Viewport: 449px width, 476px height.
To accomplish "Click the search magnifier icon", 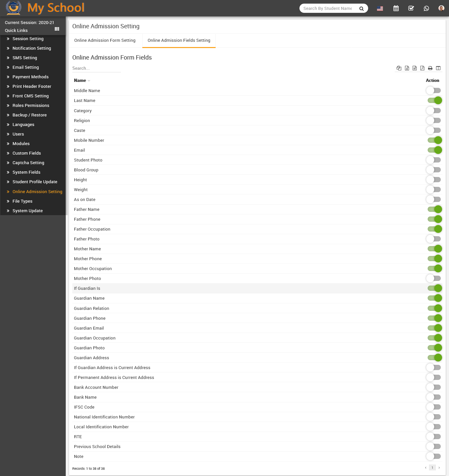I will click(362, 9).
